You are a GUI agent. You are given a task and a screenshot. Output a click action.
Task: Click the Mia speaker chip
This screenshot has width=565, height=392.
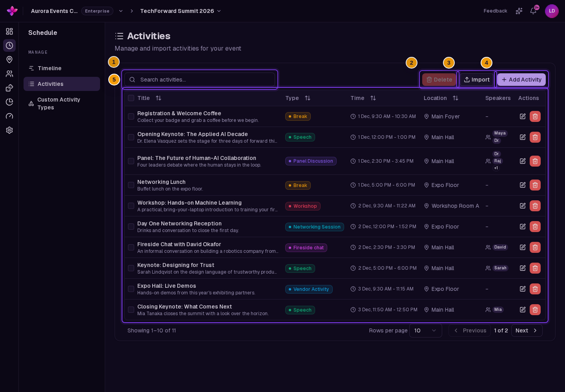point(498,310)
